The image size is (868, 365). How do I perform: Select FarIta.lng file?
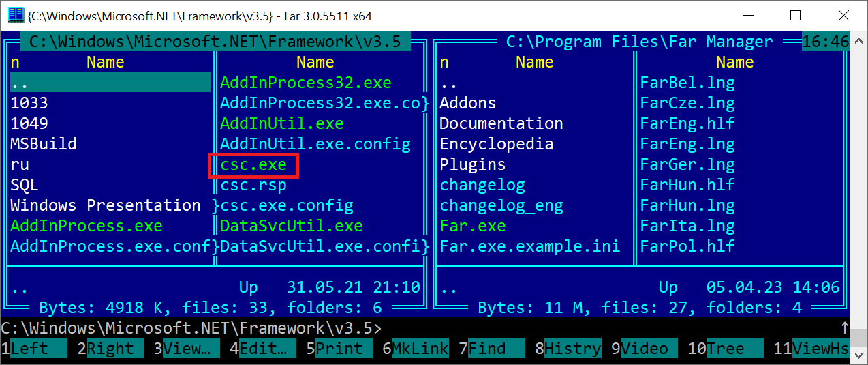pos(687,226)
